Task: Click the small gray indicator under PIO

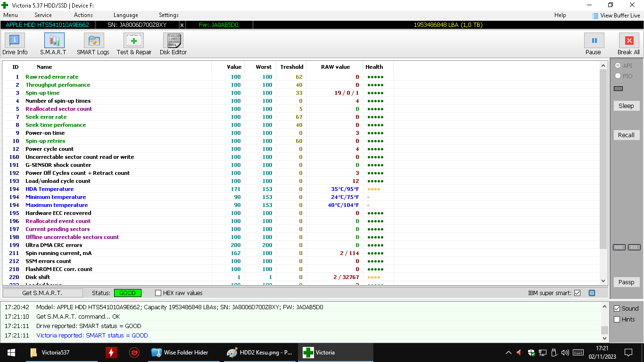Action: click(x=618, y=88)
